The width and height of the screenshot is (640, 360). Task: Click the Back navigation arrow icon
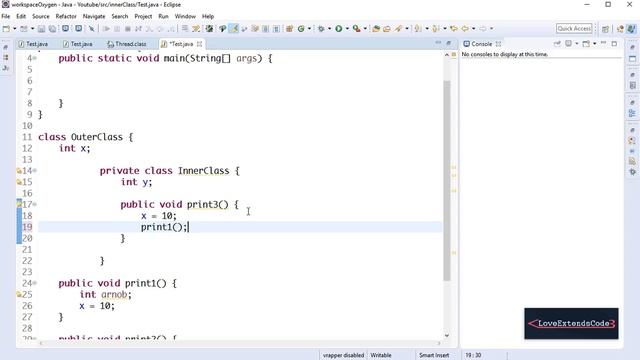464,29
